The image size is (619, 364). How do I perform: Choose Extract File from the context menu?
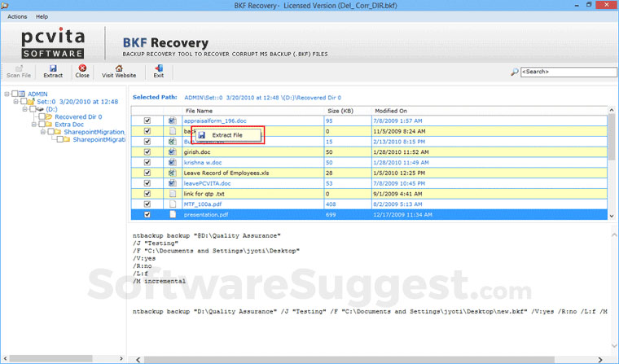pyautogui.click(x=227, y=134)
